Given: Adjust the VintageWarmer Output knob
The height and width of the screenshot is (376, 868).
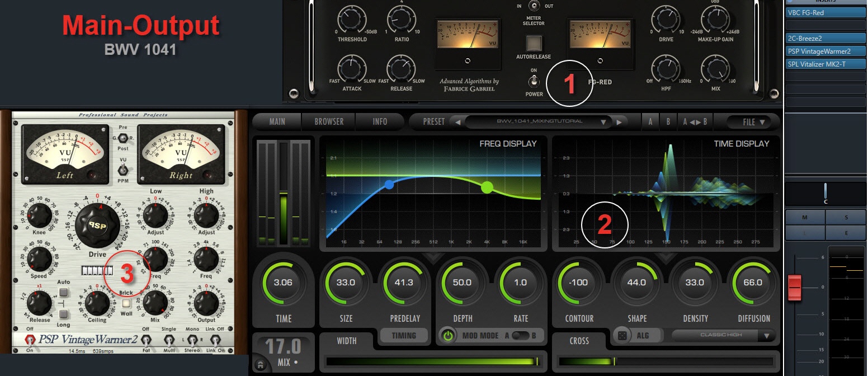Looking at the screenshot, I should 206,303.
